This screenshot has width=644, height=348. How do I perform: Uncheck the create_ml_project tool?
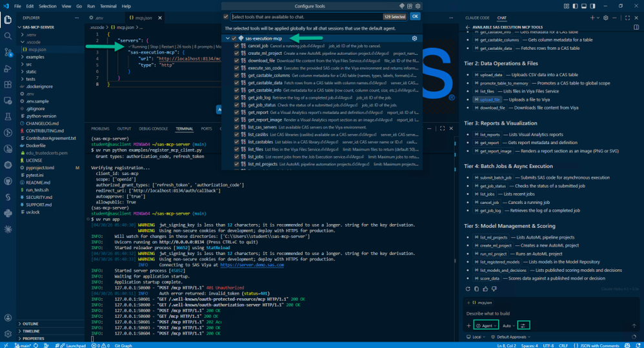tap(237, 54)
